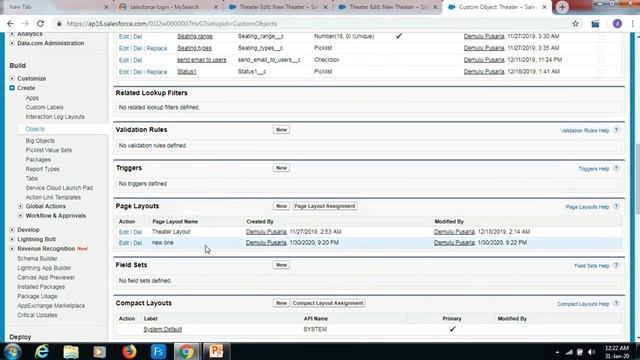Click Compact Layout Assignment button
The image size is (640, 360).
click(328, 303)
